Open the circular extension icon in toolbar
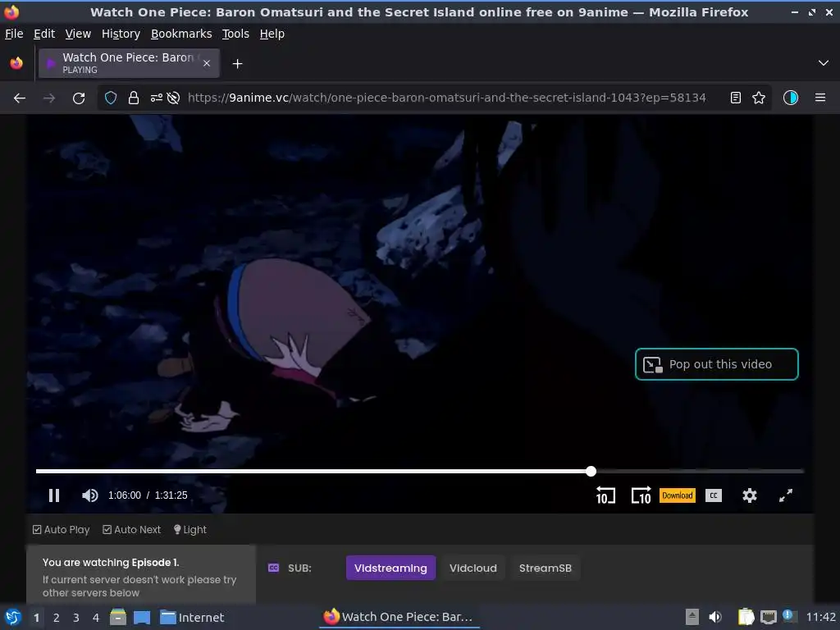Viewport: 840px width, 630px height. click(791, 98)
